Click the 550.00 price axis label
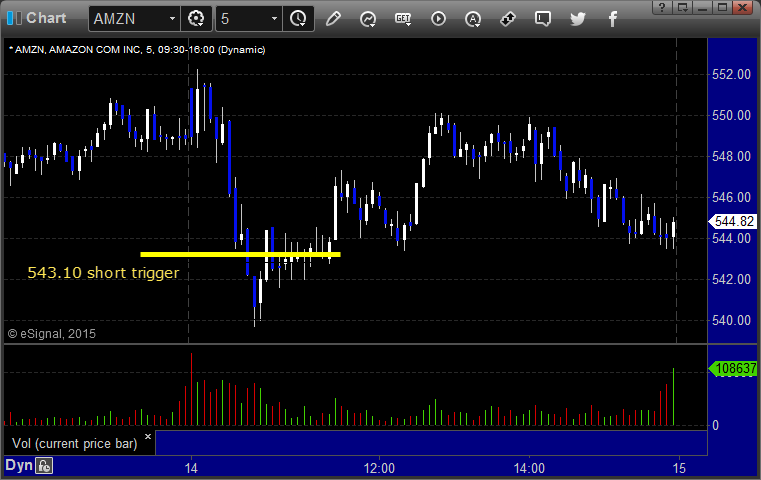 pyautogui.click(x=731, y=116)
